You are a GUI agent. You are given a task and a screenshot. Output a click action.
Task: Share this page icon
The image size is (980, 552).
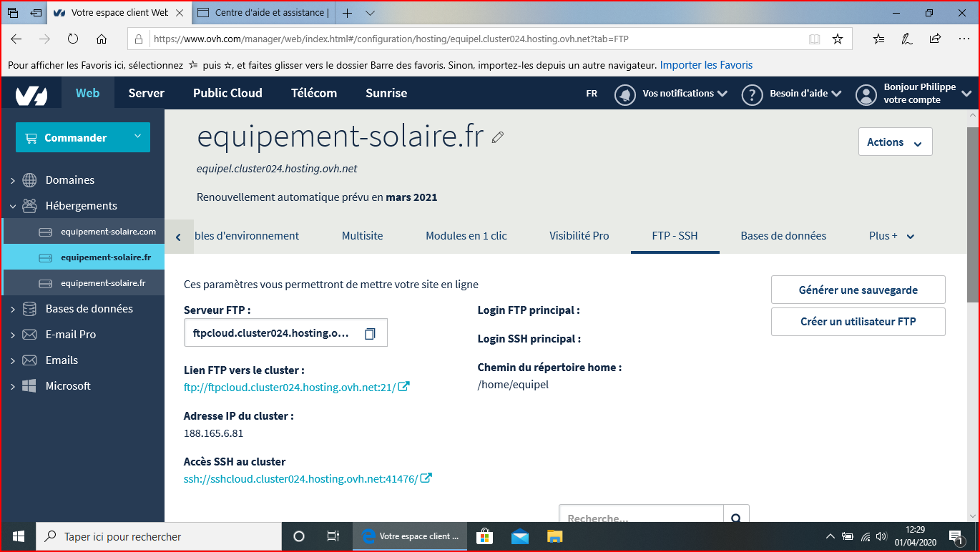[935, 39]
